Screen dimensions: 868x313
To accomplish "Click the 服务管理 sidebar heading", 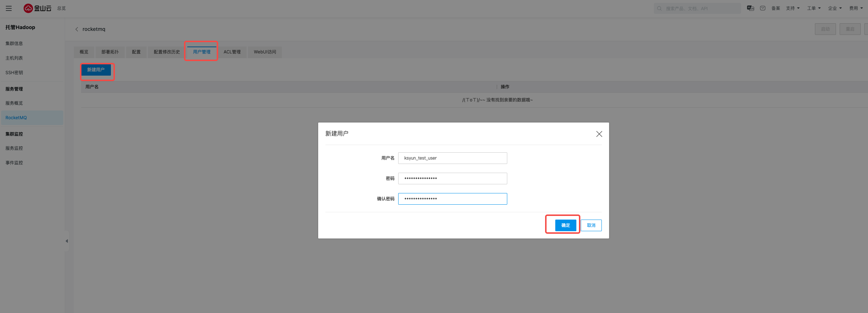I will pos(14,89).
